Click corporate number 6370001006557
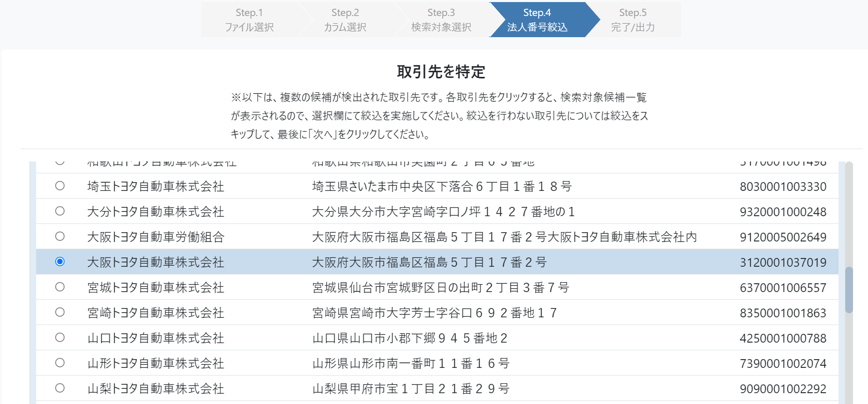868x404 pixels. (783, 287)
